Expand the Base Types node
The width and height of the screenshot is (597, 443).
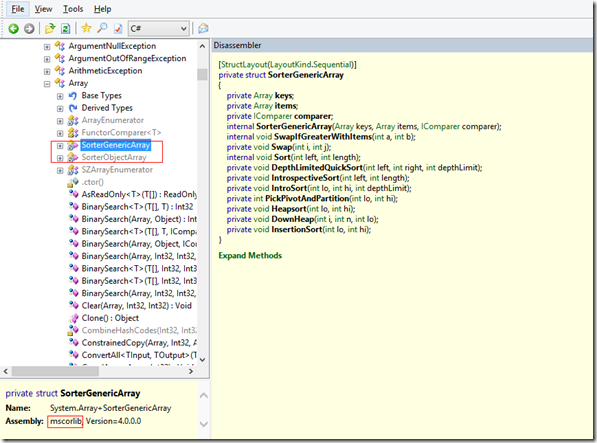60,96
